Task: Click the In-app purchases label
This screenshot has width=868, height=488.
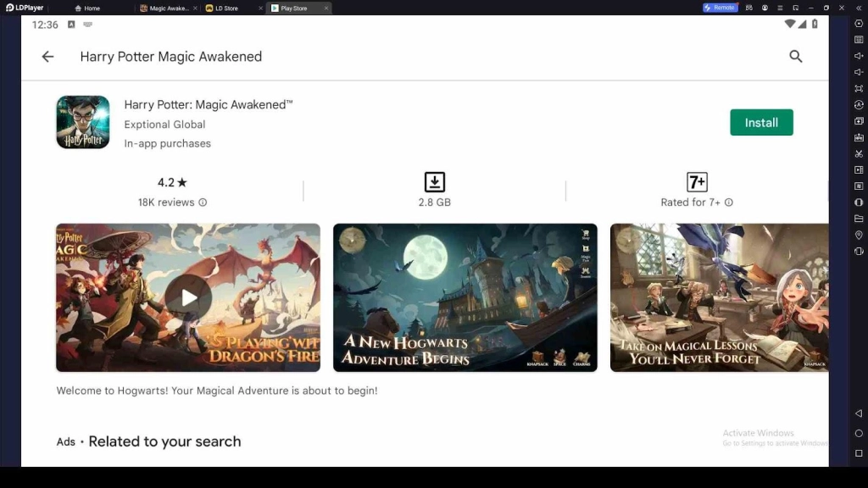Action: [x=167, y=143]
